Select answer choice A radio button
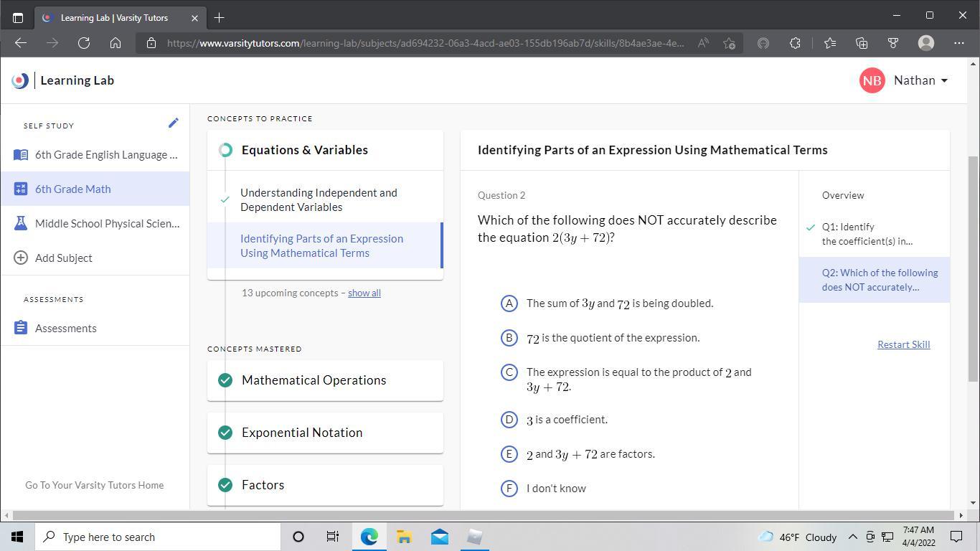This screenshot has height=551, width=980. coord(509,303)
